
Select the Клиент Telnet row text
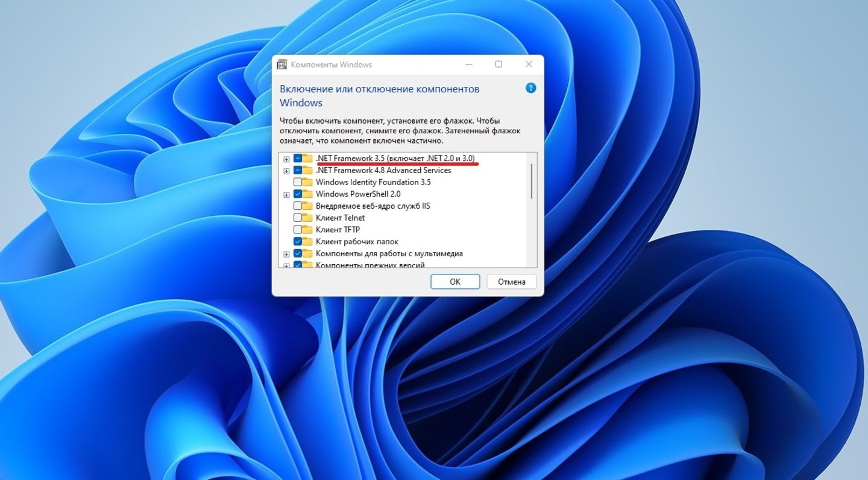click(340, 218)
